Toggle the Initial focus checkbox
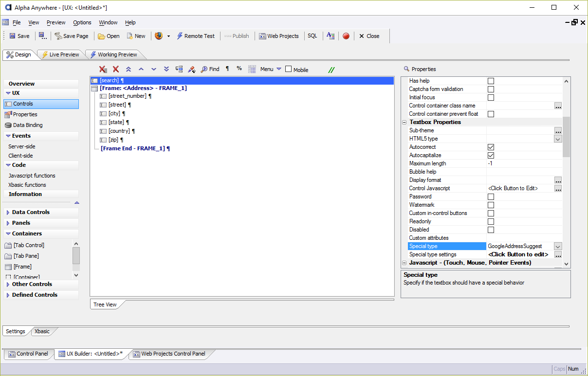Viewport: 588px width, 376px height. click(491, 98)
